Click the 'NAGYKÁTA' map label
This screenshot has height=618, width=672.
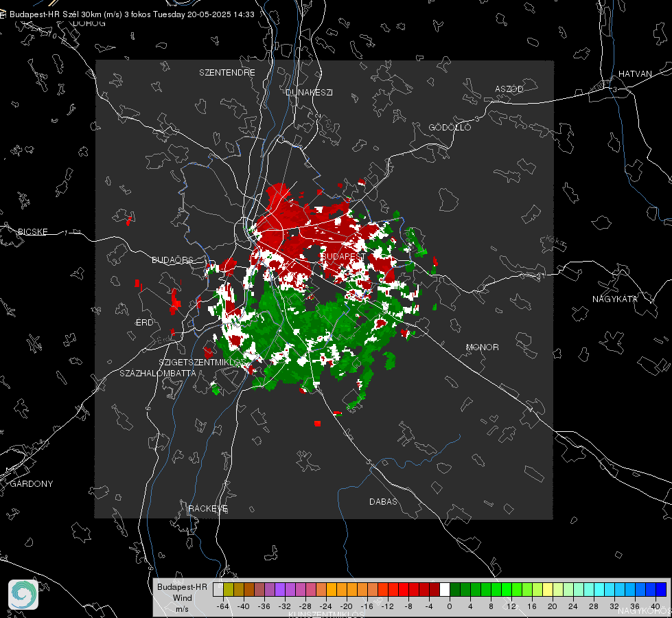tap(615, 299)
